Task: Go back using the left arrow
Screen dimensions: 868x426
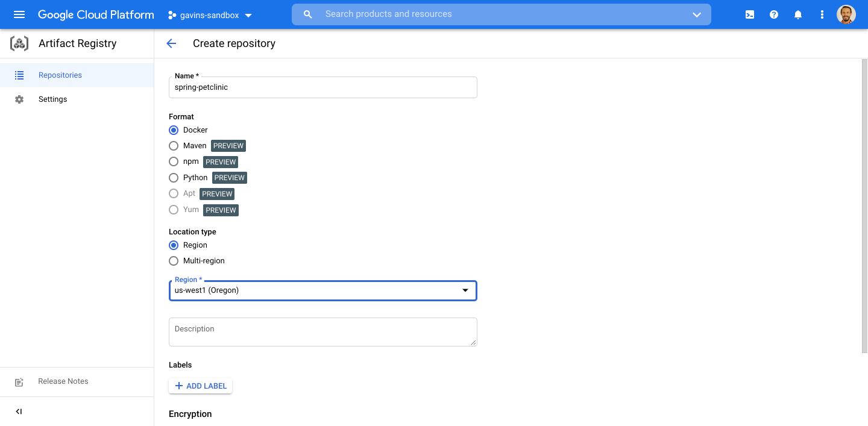Action: [x=171, y=43]
